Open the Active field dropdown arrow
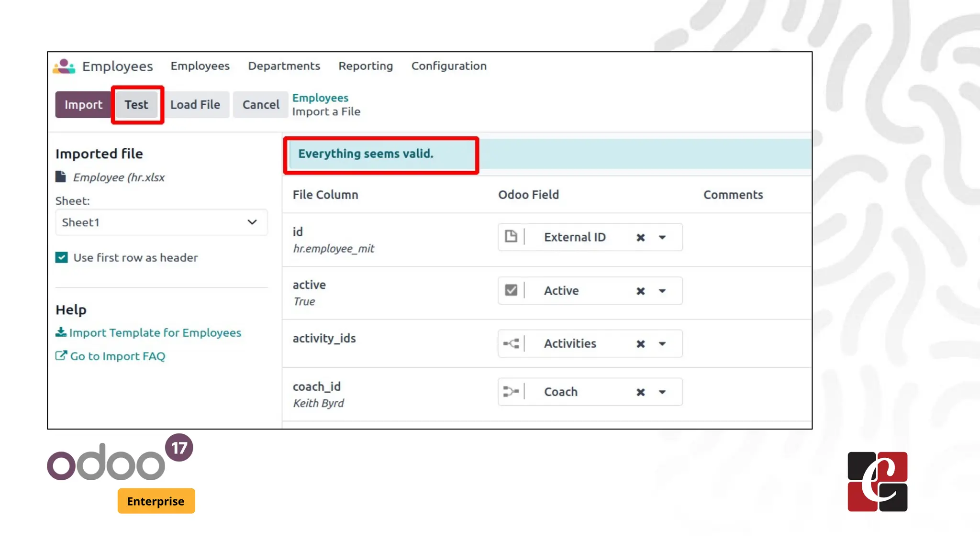Image resolution: width=980 pixels, height=551 pixels. [662, 291]
